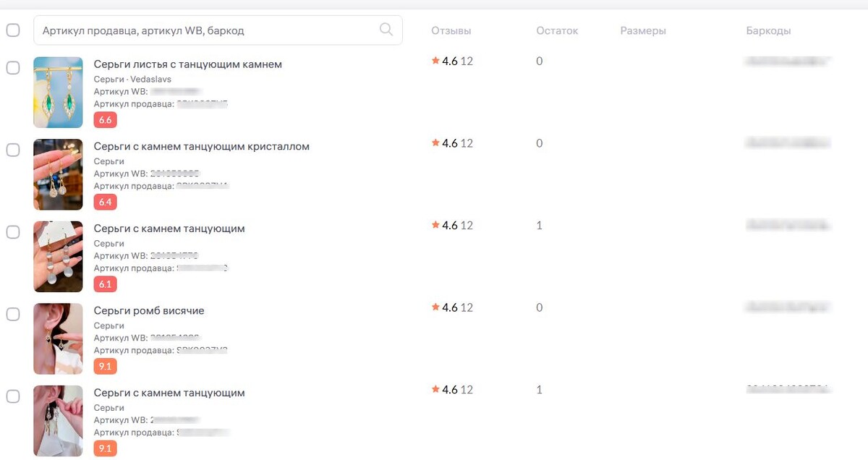Tick the select-all checkbox beside the search field
The image size is (868, 460).
[13, 30]
